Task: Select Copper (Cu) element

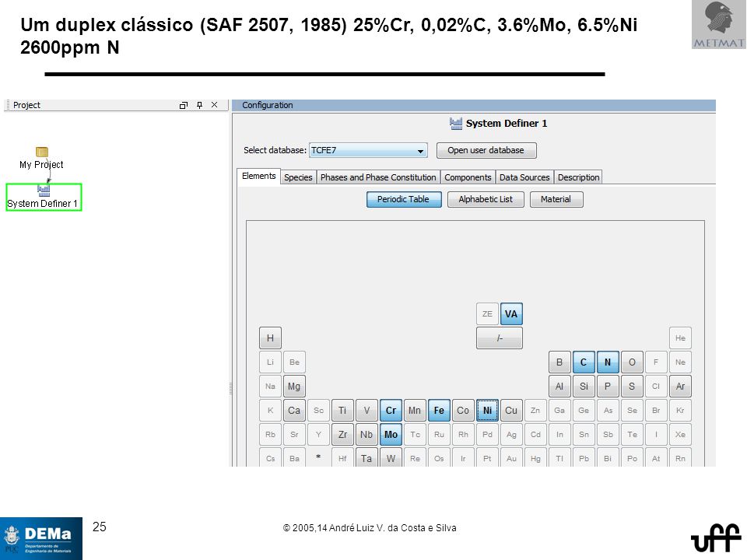Action: (x=511, y=411)
